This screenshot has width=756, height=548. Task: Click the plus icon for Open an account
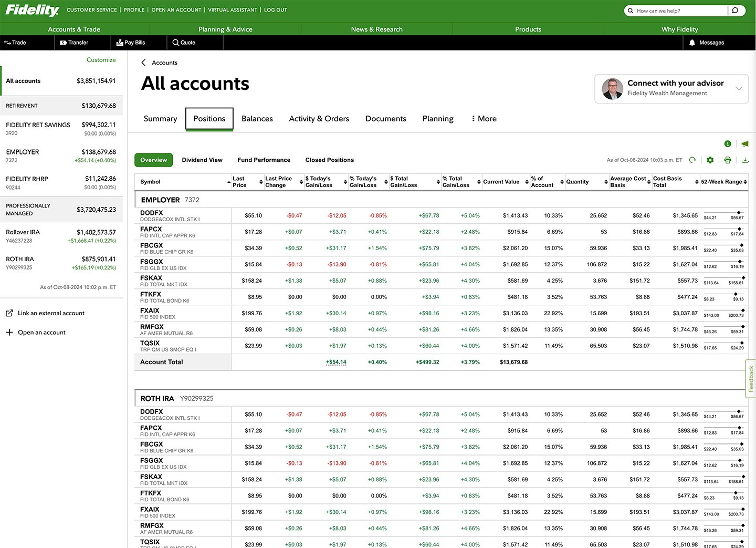click(x=9, y=332)
